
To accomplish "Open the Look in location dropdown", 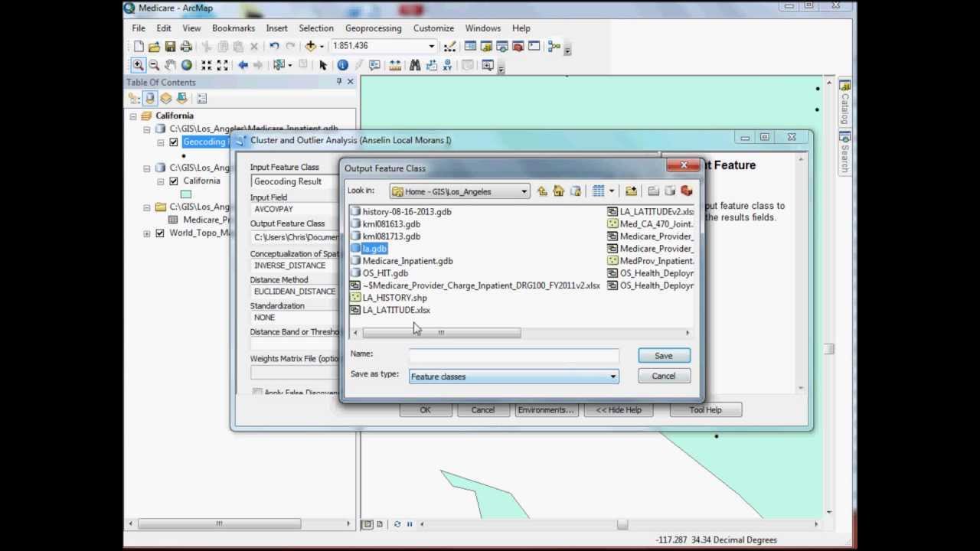I will click(x=524, y=191).
